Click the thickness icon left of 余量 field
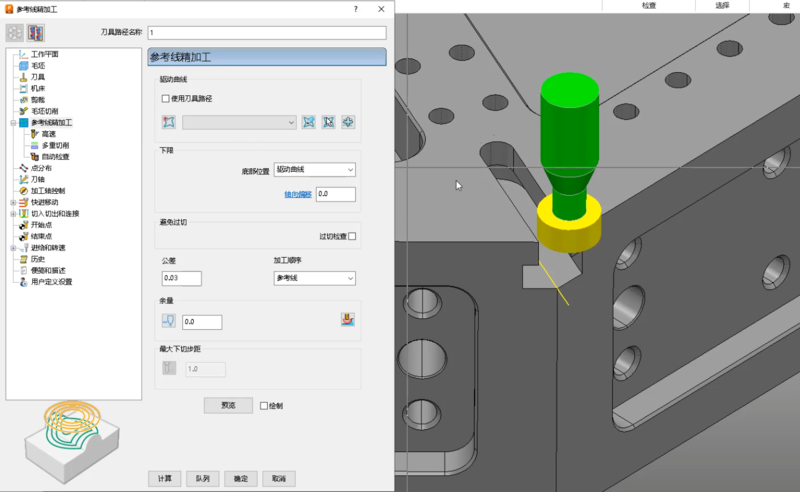800x492 pixels. pyautogui.click(x=168, y=321)
